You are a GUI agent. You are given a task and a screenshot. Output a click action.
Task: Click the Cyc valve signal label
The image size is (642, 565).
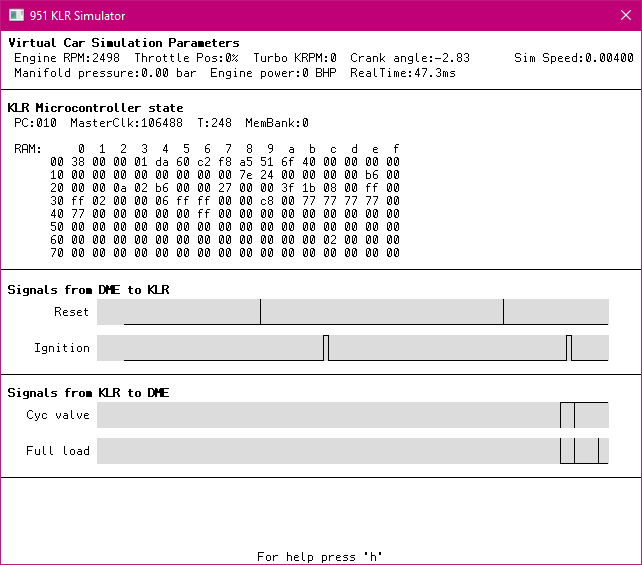tap(58, 415)
